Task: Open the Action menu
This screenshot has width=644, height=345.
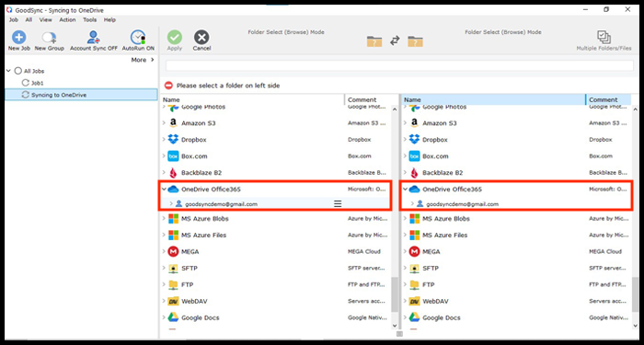Action: point(67,19)
